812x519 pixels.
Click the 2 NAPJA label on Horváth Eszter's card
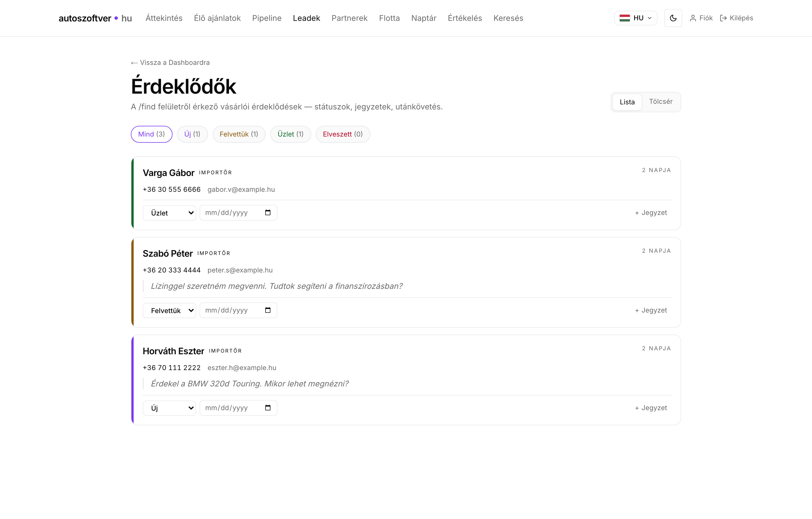click(x=656, y=348)
